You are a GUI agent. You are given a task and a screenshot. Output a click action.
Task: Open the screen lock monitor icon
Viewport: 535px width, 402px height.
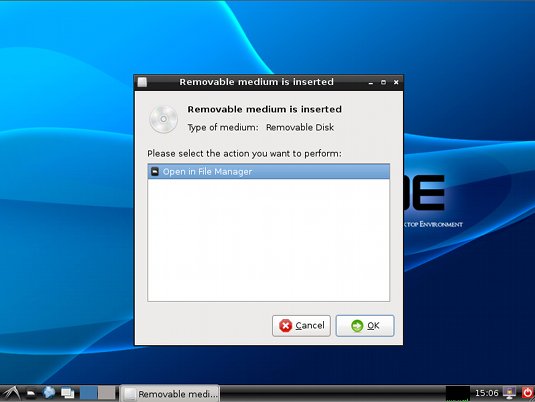point(509,393)
